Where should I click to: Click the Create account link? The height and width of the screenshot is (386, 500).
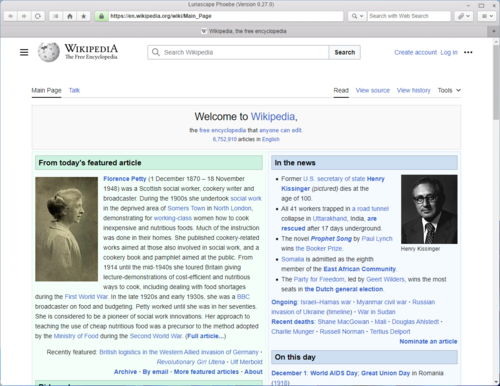pos(415,52)
